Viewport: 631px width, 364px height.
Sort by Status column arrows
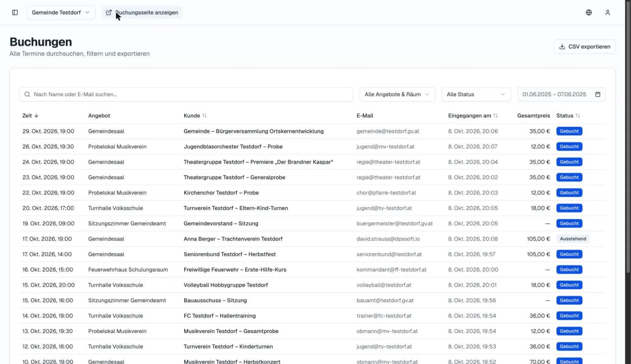(578, 116)
